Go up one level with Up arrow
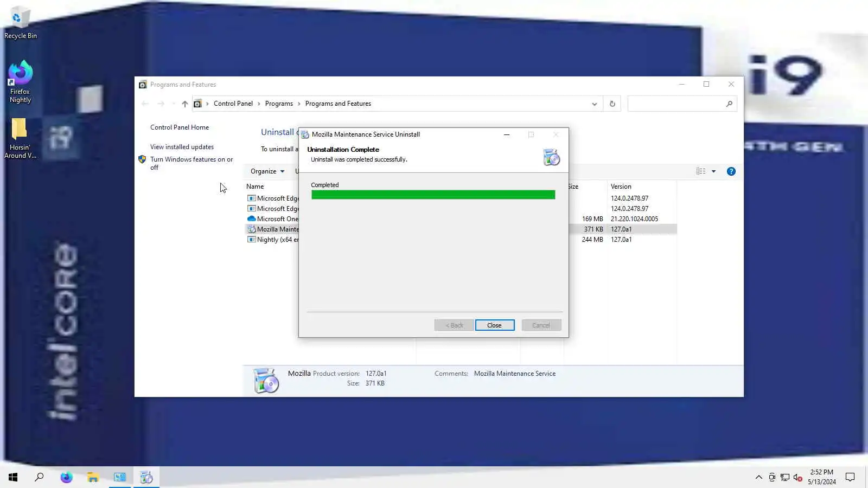868x488 pixels. 185,104
